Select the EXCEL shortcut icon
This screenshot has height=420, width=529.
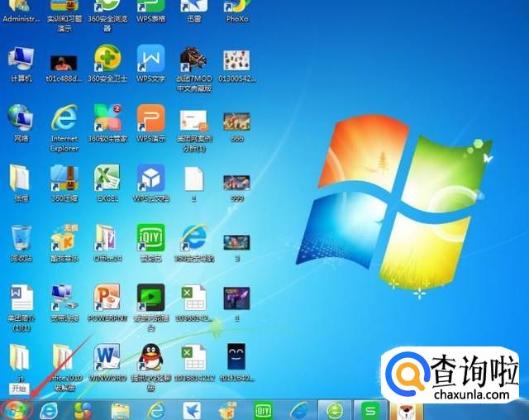[107, 184]
